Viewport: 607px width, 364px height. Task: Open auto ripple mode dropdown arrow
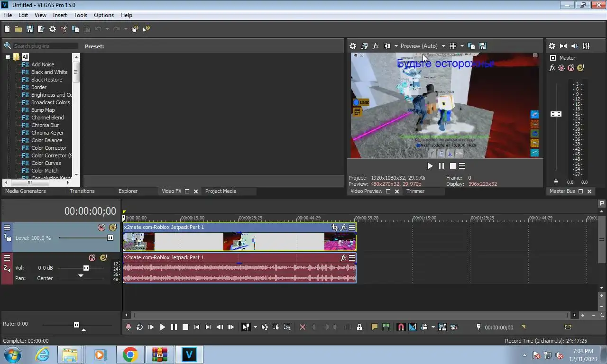433,327
